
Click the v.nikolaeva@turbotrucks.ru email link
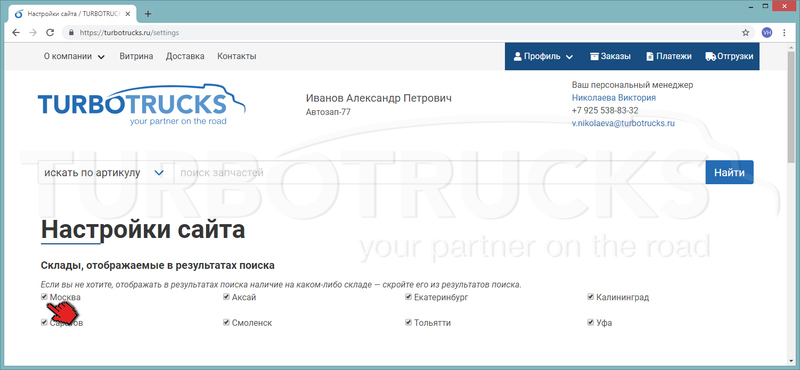pos(623,123)
